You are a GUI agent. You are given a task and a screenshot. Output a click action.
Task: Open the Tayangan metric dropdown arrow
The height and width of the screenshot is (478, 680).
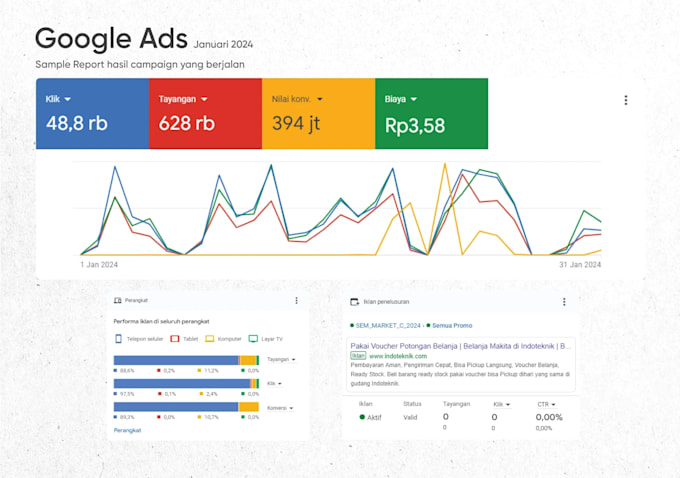pyautogui.click(x=204, y=99)
